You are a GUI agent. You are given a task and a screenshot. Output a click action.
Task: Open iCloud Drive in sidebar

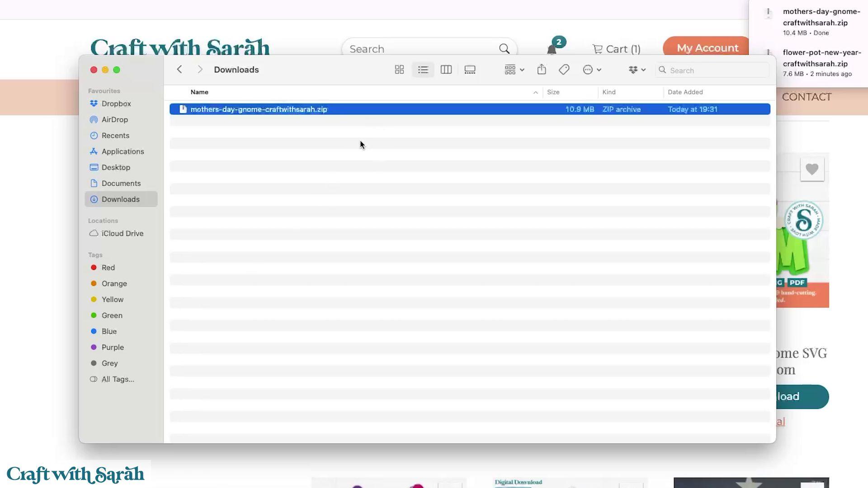pyautogui.click(x=121, y=234)
